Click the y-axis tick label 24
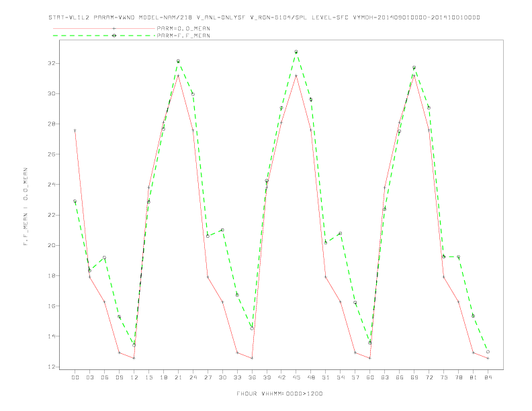Screen dimensions: 532x411 (51, 185)
